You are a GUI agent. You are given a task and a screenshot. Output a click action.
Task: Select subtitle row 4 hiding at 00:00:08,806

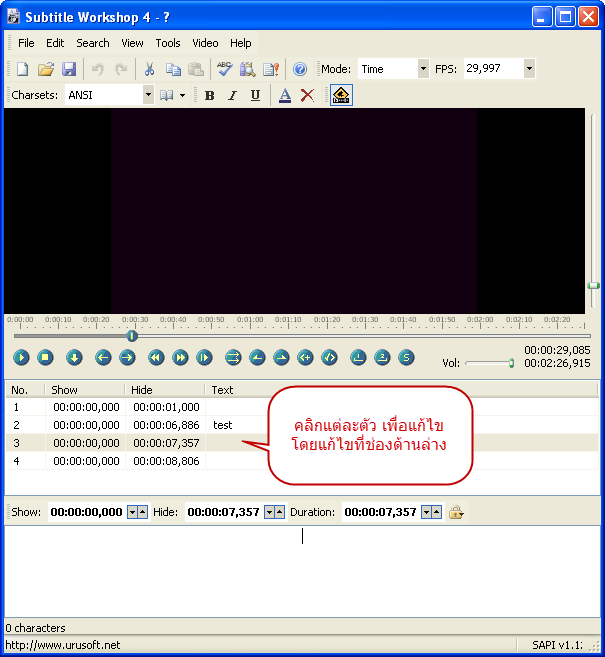pos(302,461)
